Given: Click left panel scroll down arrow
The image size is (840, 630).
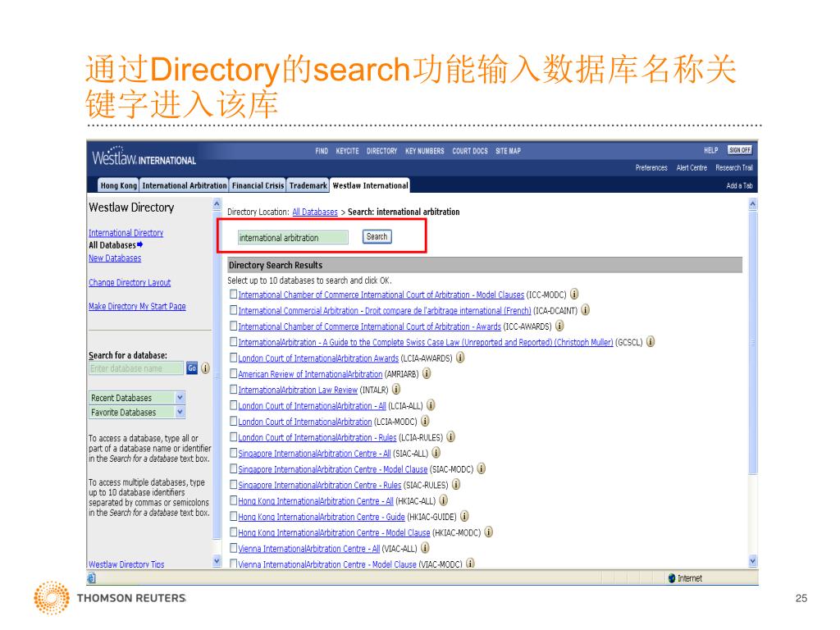Looking at the screenshot, I should [x=217, y=561].
